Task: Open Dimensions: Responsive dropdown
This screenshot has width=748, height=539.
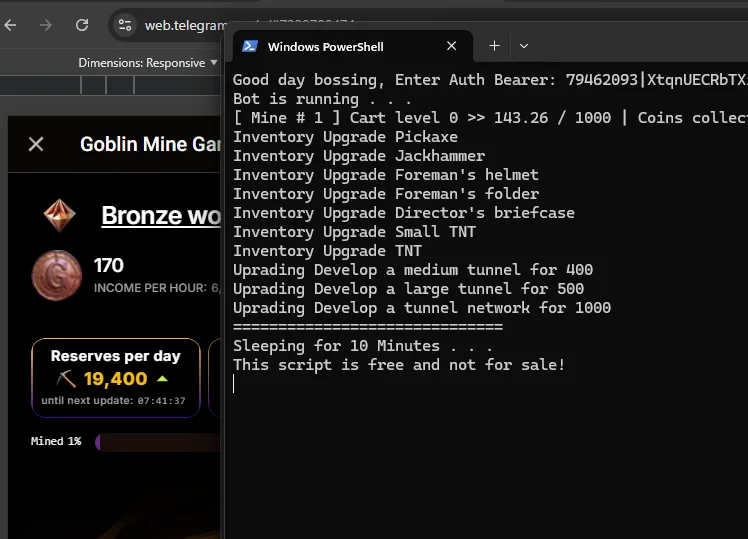Action: click(x=148, y=63)
